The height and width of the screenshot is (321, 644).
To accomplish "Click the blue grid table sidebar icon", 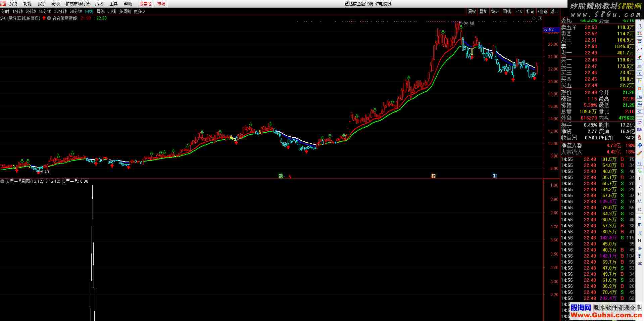I will pos(640,42).
